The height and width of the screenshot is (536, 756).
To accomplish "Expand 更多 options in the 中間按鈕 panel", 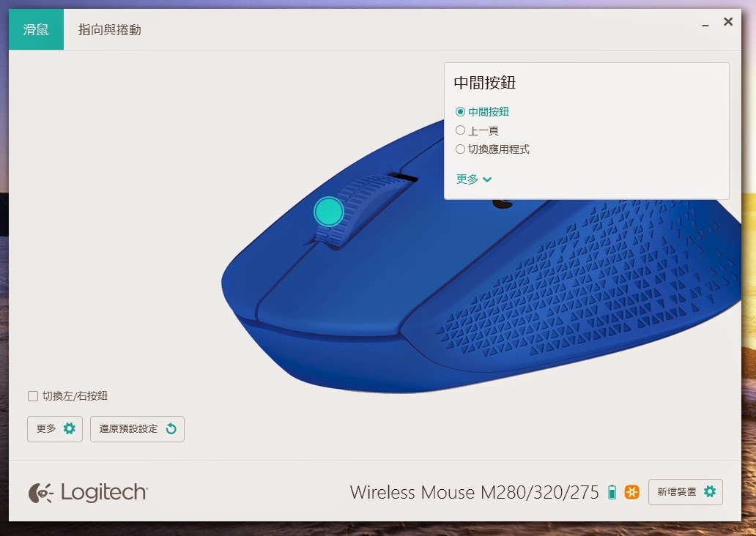I will 474,179.
